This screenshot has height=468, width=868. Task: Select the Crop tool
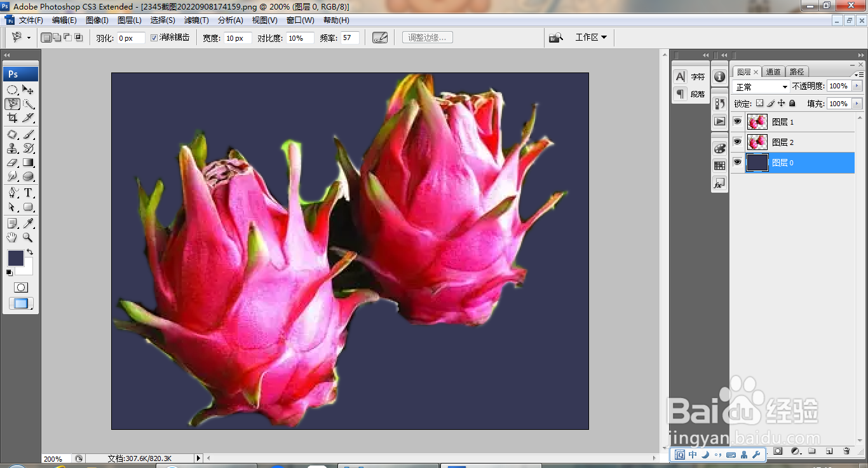(x=12, y=118)
